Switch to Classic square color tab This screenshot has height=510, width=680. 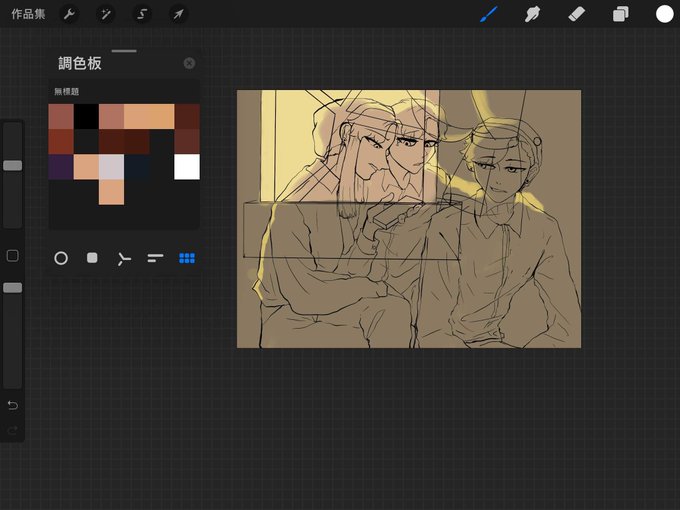click(x=92, y=258)
